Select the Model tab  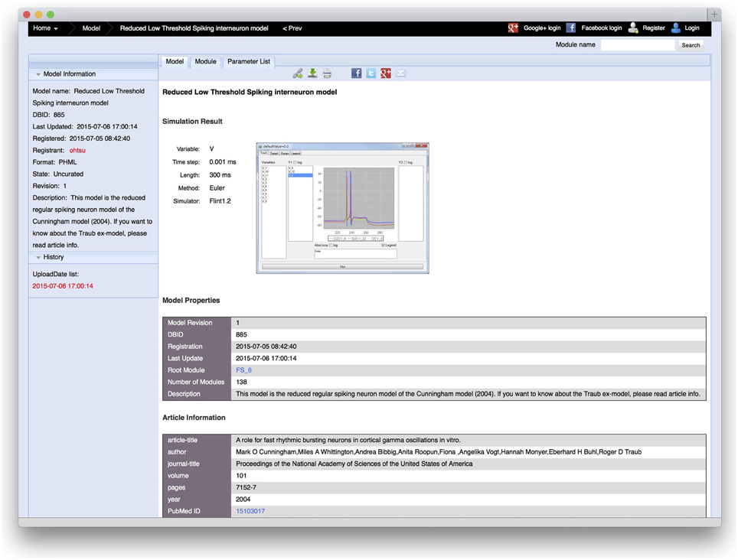coord(175,62)
